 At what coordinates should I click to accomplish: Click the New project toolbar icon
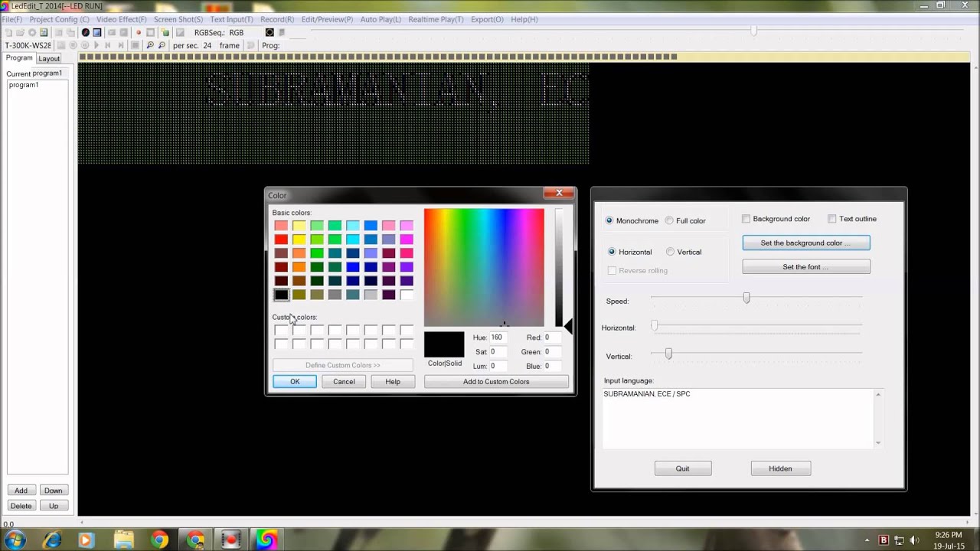tap(8, 32)
